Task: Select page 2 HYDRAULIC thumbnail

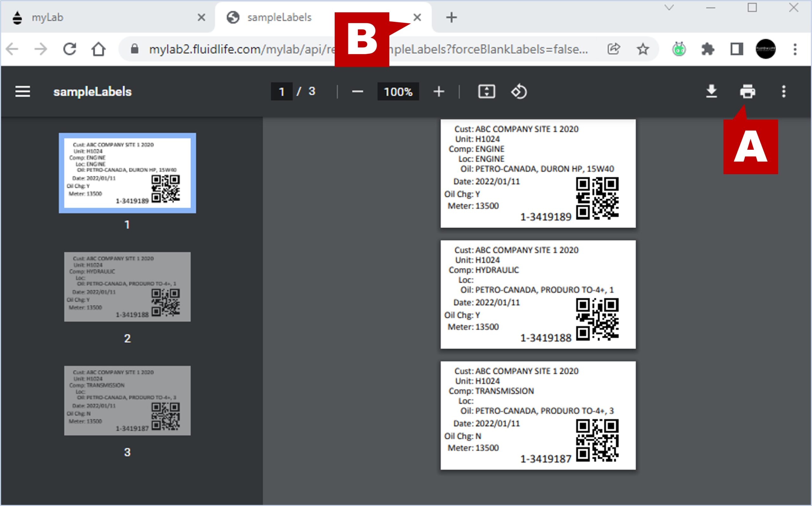Action: pos(127,287)
